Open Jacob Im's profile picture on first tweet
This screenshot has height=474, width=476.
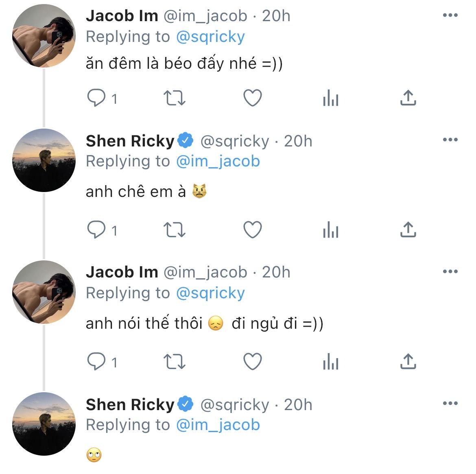(x=44, y=36)
